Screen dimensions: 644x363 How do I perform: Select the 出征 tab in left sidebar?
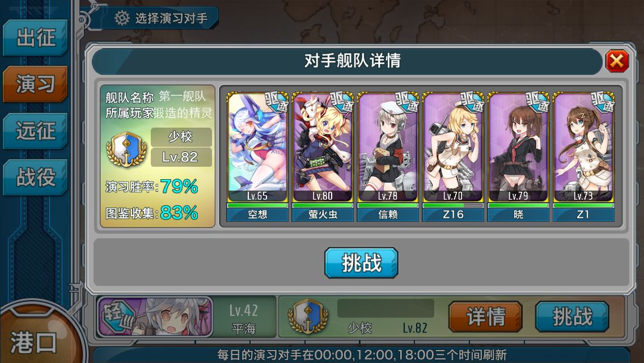coord(35,38)
